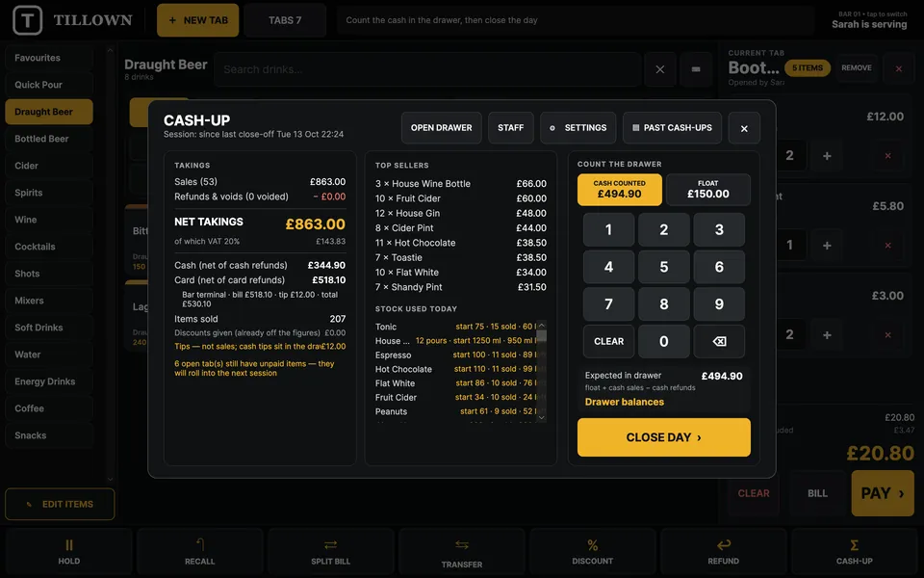Remove the £3.00 line item
The width and height of the screenshot is (924, 578).
[x=887, y=335]
